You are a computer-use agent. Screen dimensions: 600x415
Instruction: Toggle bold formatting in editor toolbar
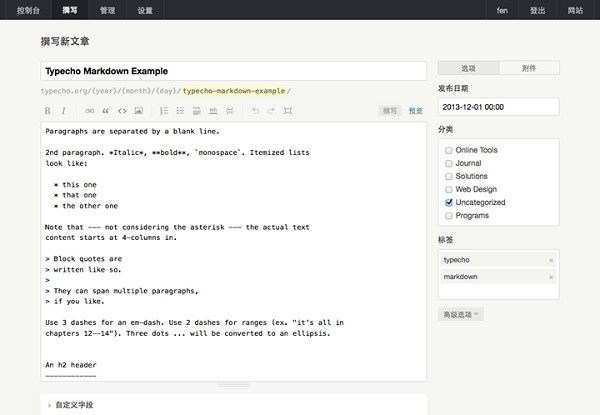point(47,110)
